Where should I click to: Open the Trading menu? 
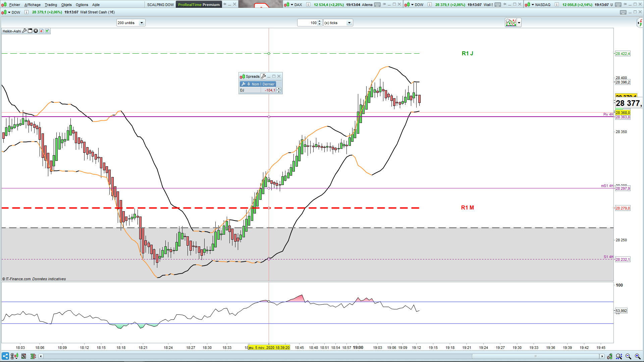coord(51,5)
